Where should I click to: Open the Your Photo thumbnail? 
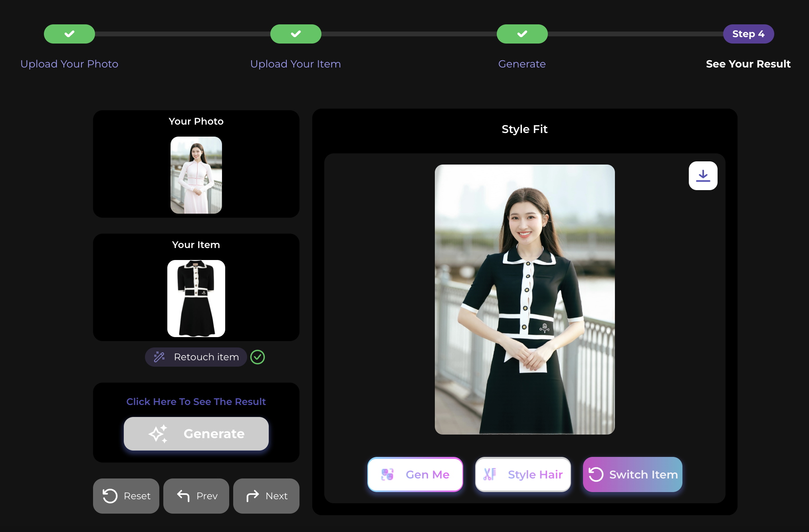196,175
